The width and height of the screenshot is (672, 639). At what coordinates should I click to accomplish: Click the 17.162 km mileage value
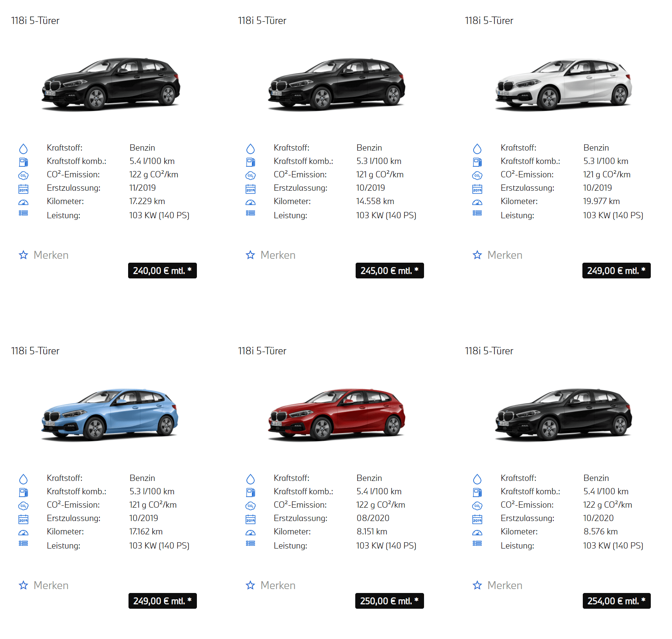(x=146, y=532)
